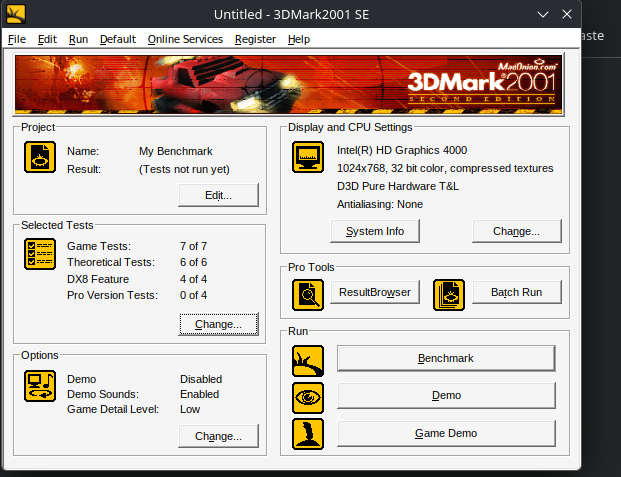
Task: Click the '(Tests not run yet)' result text
Action: tap(184, 169)
